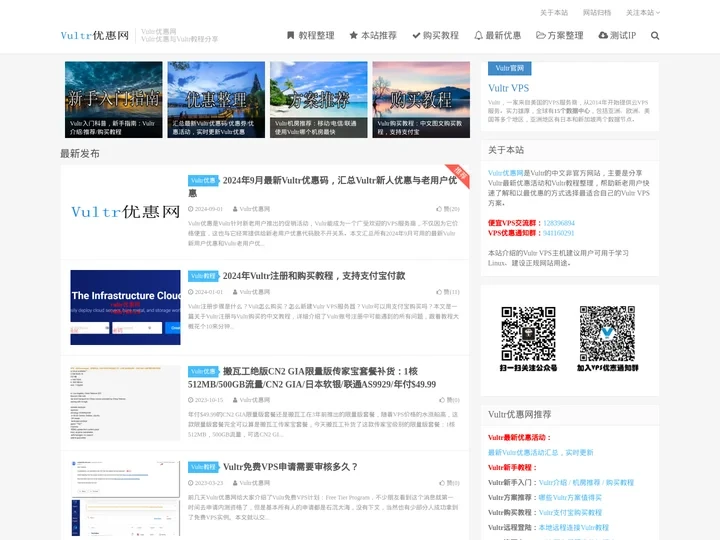
Task: Click the clock icon next to 2024-09-01
Action: point(191,209)
